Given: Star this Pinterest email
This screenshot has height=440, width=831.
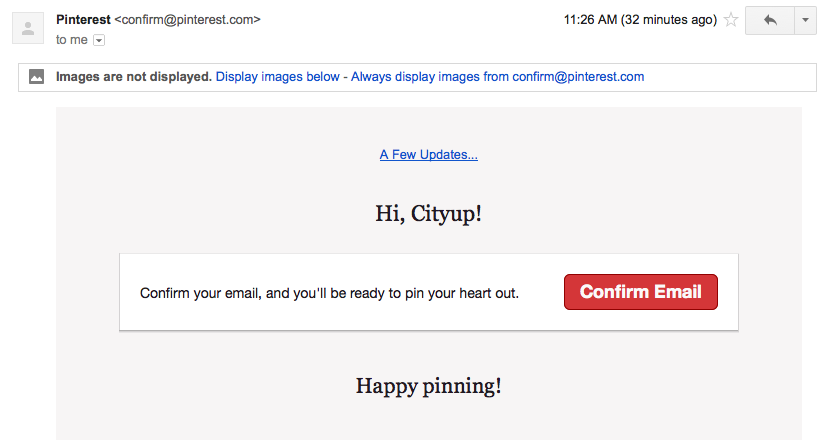Looking at the screenshot, I should tap(731, 20).
